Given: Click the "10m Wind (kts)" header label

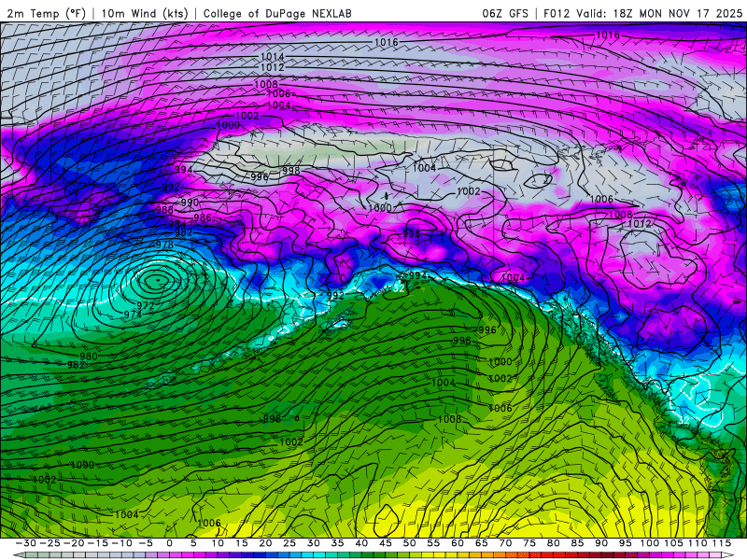Looking at the screenshot, I should [x=145, y=13].
